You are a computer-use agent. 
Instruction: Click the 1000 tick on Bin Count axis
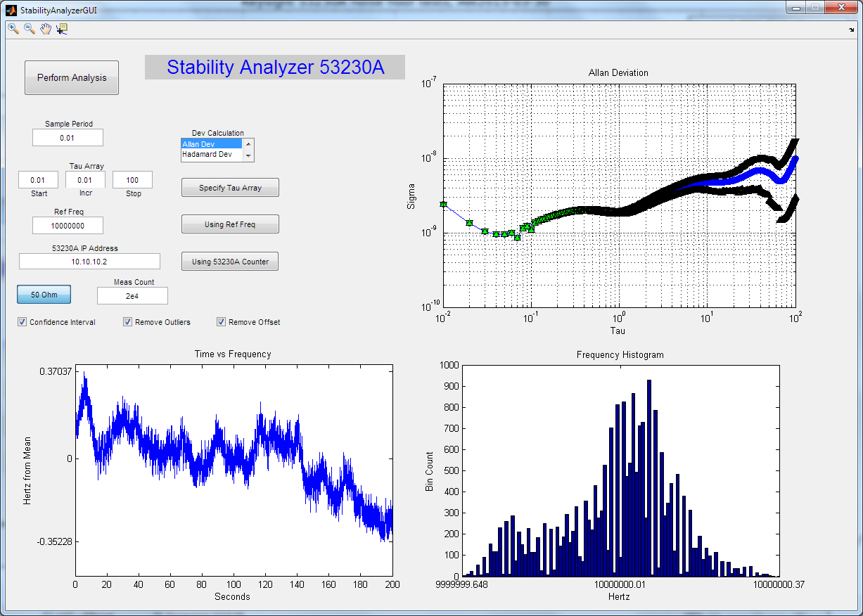coord(448,365)
